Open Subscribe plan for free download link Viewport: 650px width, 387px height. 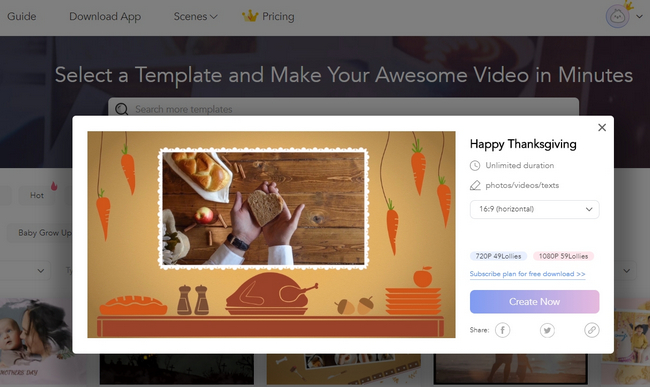point(527,274)
